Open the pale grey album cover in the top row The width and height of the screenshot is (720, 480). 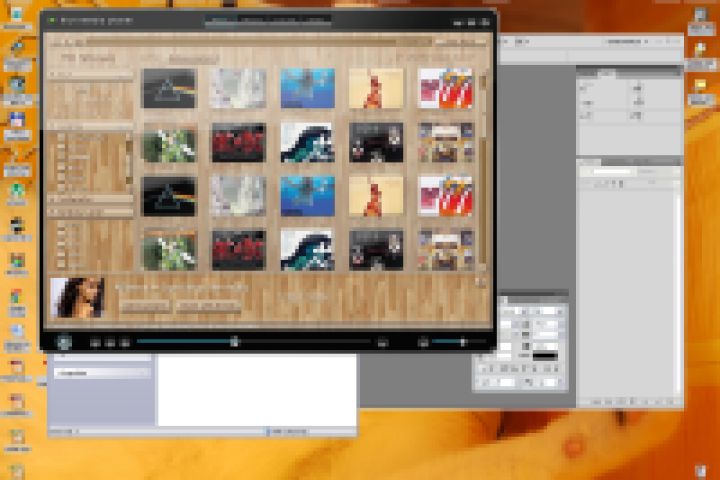click(238, 88)
